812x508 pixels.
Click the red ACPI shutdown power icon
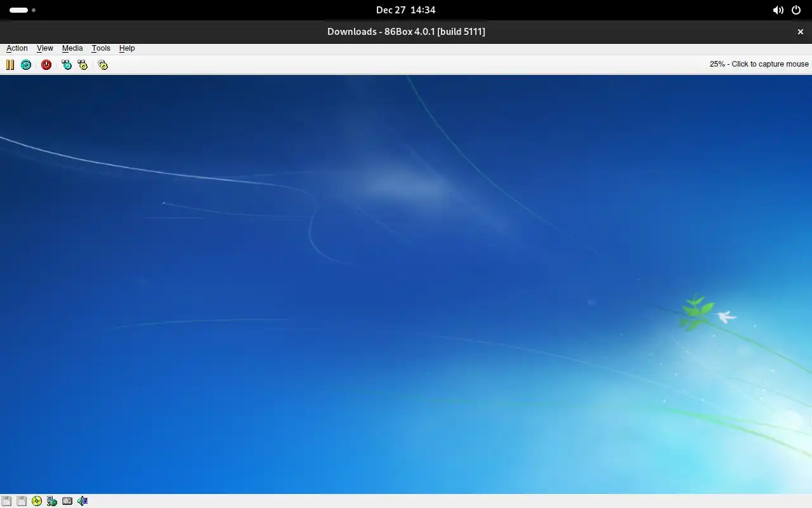46,65
